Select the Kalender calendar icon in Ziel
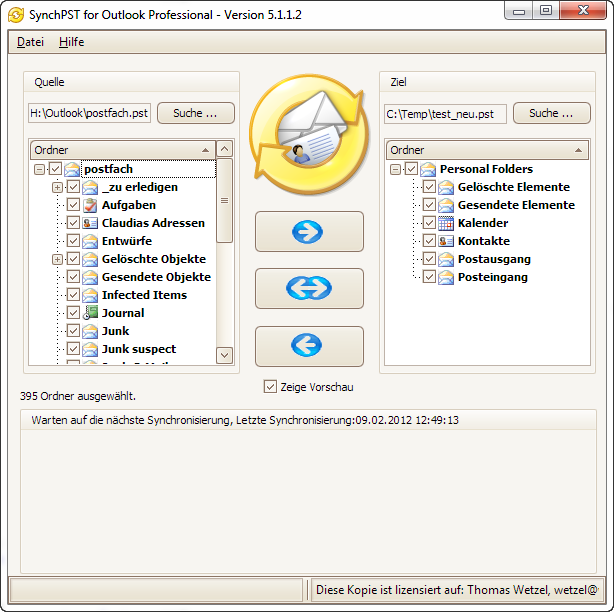Image resolution: width=614 pixels, height=612 pixels. coord(447,223)
